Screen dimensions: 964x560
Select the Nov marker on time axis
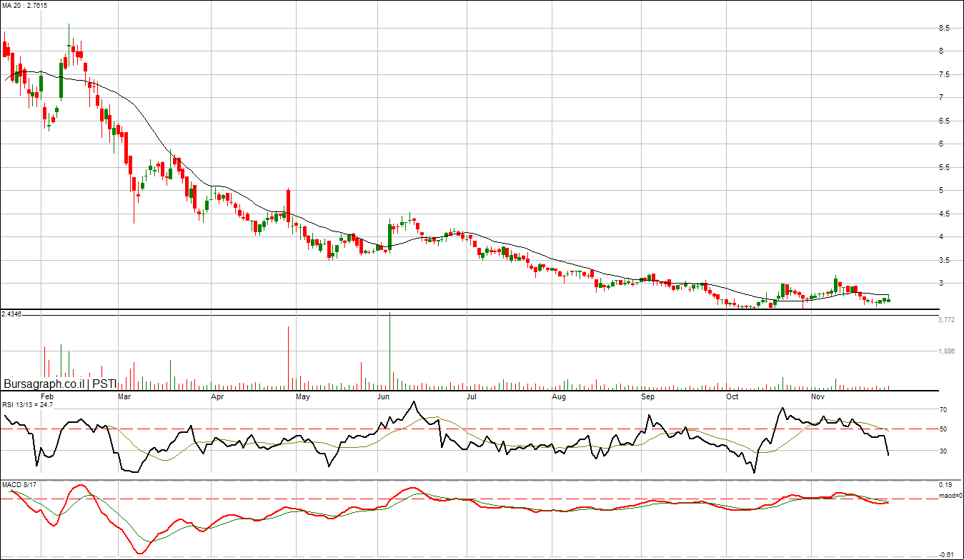(818, 396)
